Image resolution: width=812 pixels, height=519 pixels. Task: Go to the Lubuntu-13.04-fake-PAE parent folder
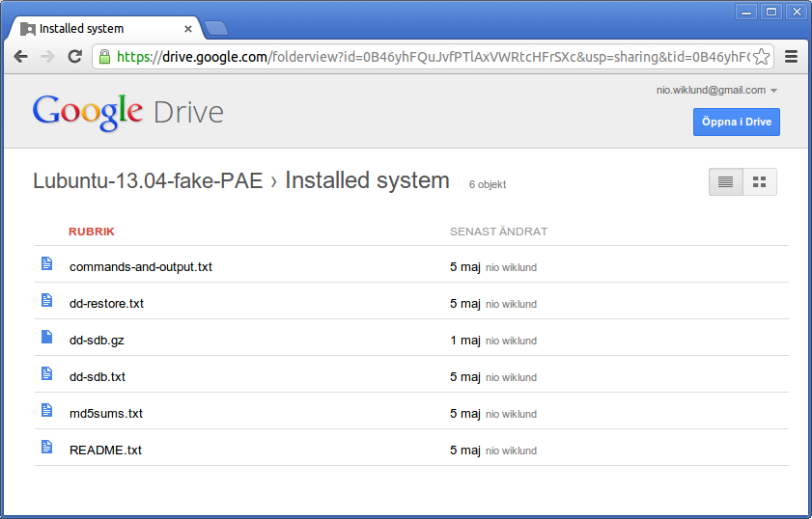coord(148,180)
